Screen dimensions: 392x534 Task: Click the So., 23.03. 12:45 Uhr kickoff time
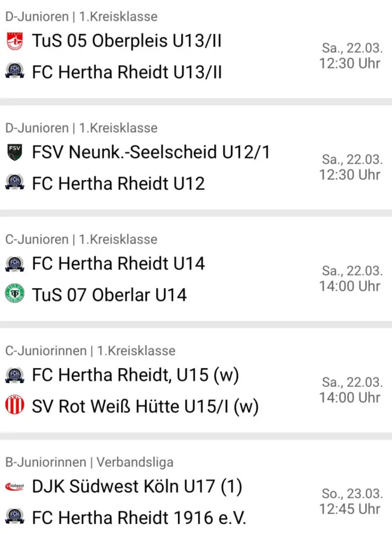[x=351, y=501]
